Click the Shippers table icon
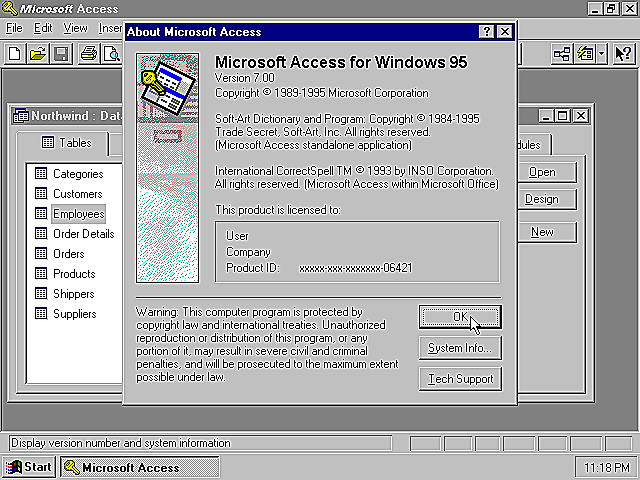 pos(41,293)
